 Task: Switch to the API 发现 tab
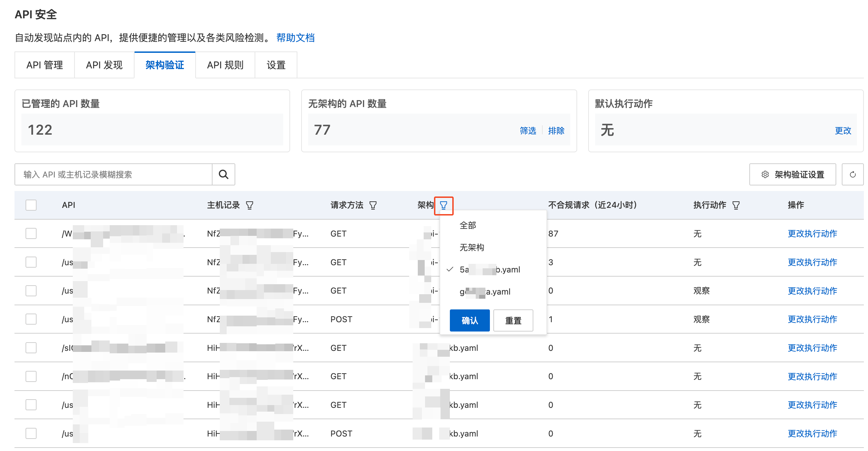coord(104,65)
